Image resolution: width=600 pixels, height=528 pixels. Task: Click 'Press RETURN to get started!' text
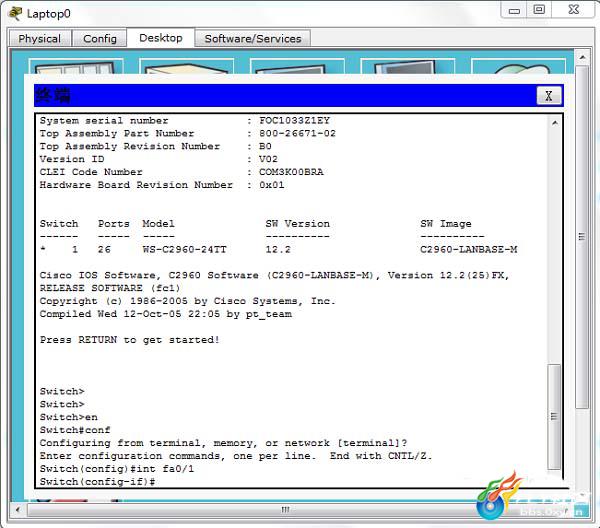tap(130, 340)
